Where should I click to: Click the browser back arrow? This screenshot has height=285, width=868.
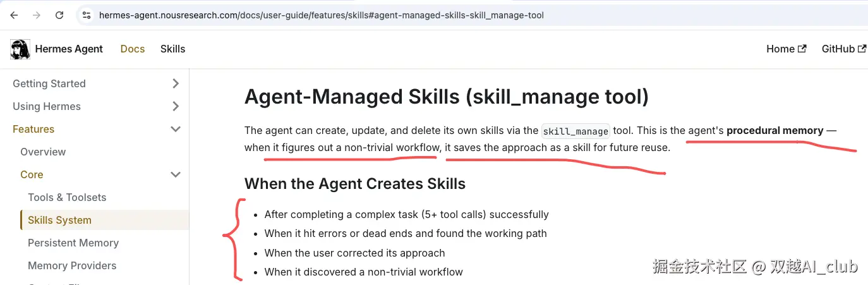pos(14,15)
